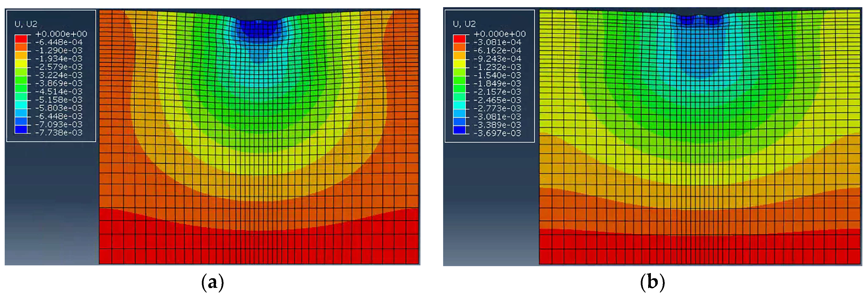This screenshot has height=296, width=868.
Task: Click the -6.448e-04 label in left legend
Action: pos(59,42)
